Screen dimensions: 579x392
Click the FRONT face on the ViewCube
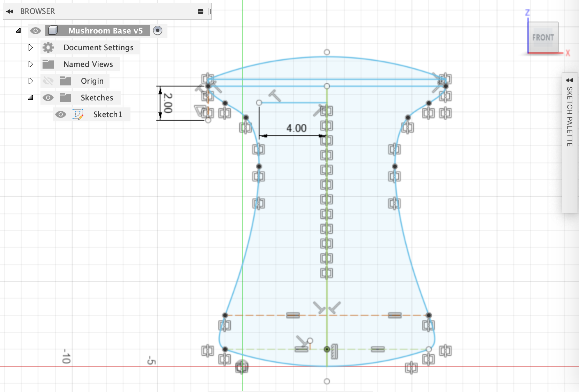pos(543,37)
